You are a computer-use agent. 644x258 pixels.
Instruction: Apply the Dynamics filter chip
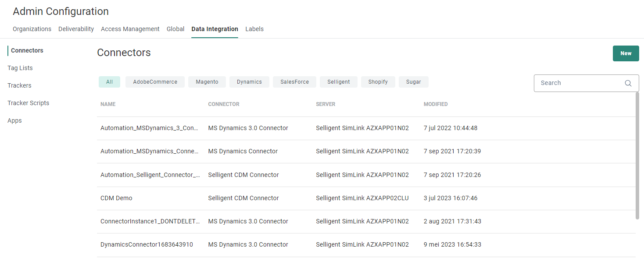tap(249, 82)
